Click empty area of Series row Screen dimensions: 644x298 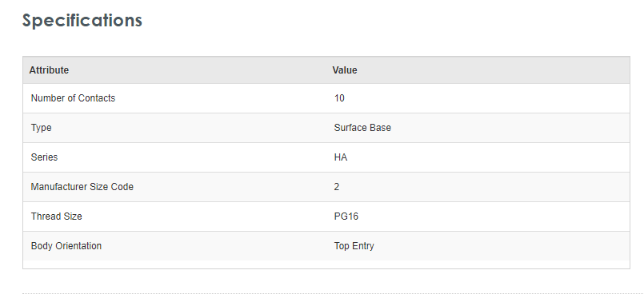click(x=510, y=157)
